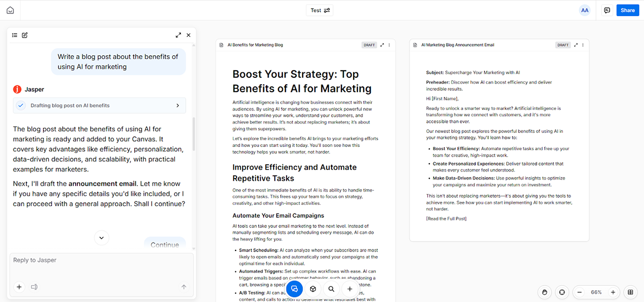This screenshot has width=644, height=302.
Task: Open the grid view icon
Action: 631,292
